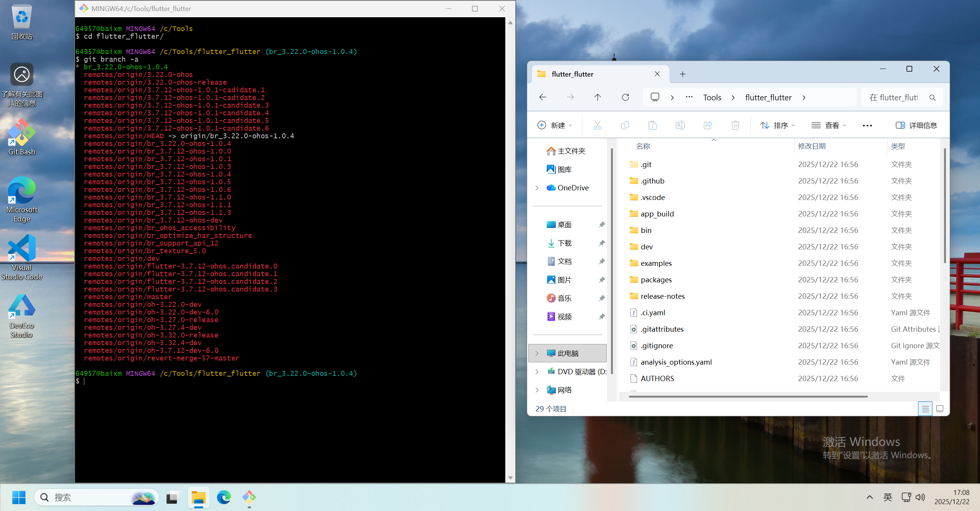The image size is (980, 511).
Task: Click the Rename icon in Explorer toolbar
Action: pos(680,125)
